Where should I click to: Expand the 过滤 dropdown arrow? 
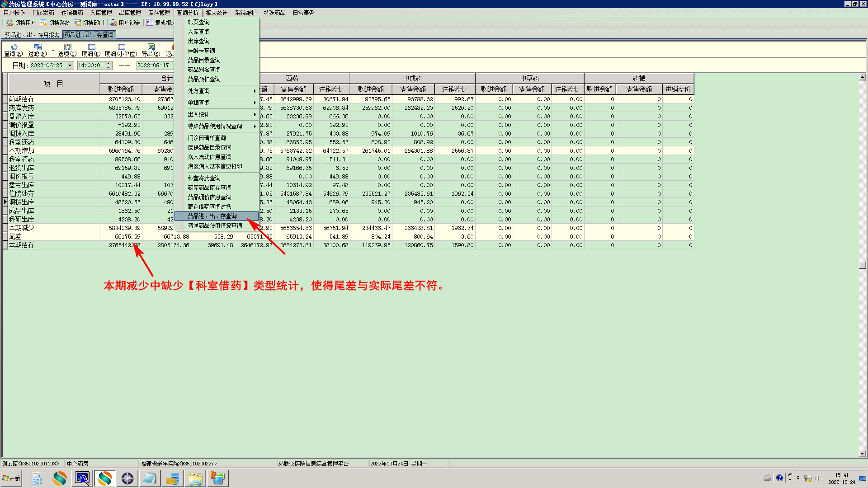[x=53, y=50]
